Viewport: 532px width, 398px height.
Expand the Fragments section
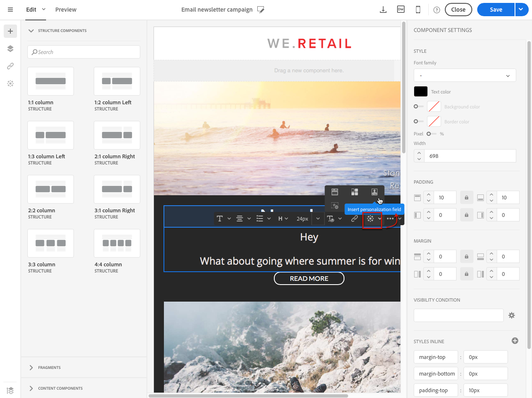pyautogui.click(x=49, y=368)
